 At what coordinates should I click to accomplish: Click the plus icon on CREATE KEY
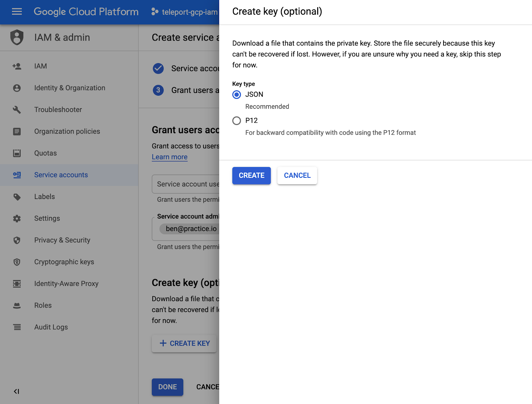click(163, 343)
